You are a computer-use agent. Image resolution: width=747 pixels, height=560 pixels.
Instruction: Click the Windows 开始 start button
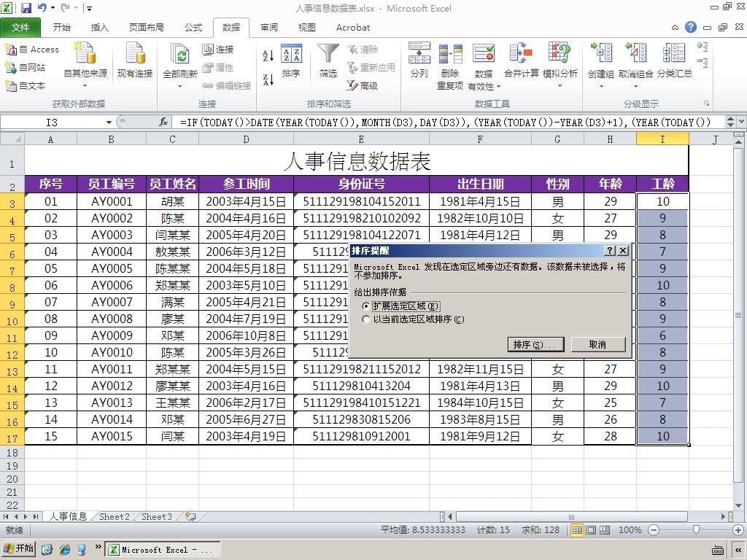[x=18, y=549]
